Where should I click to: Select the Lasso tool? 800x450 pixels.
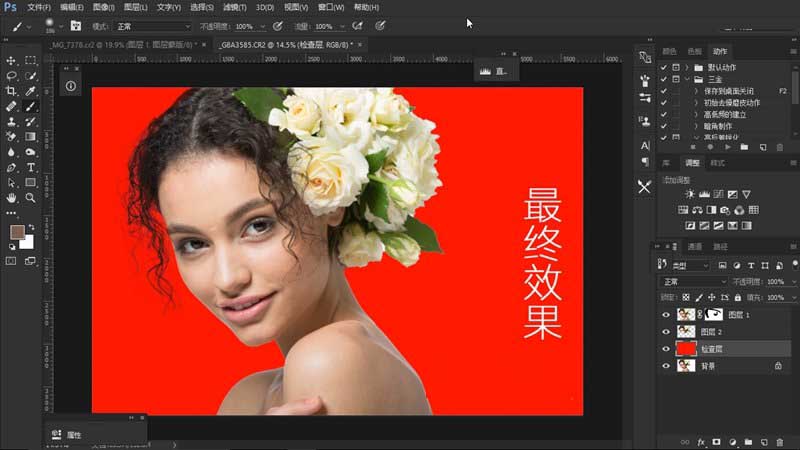pos(11,76)
